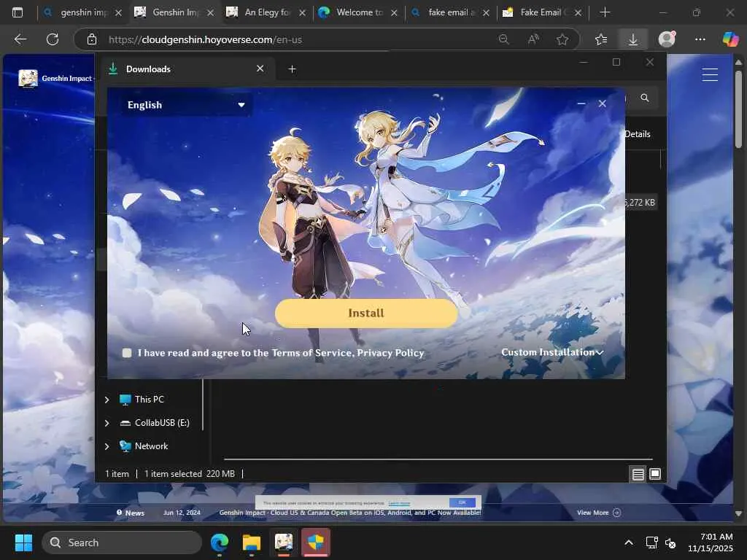Open Genshin installer taskbar icon
This screenshot has height=560, width=747.
pos(284,542)
